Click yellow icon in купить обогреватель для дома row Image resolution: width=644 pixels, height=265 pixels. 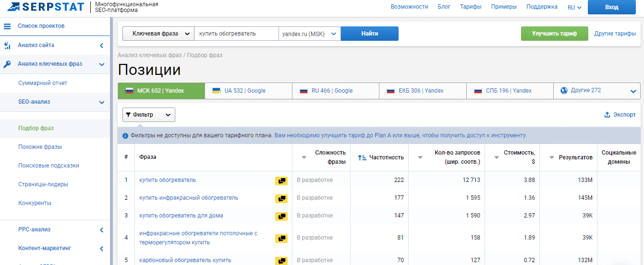coord(281,216)
